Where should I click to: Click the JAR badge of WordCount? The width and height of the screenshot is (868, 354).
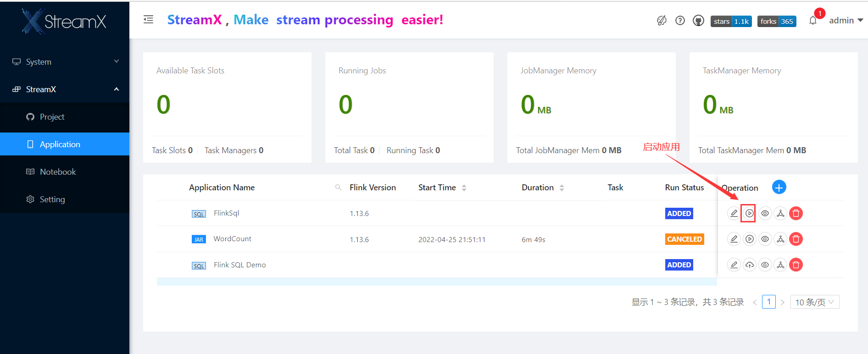click(199, 239)
